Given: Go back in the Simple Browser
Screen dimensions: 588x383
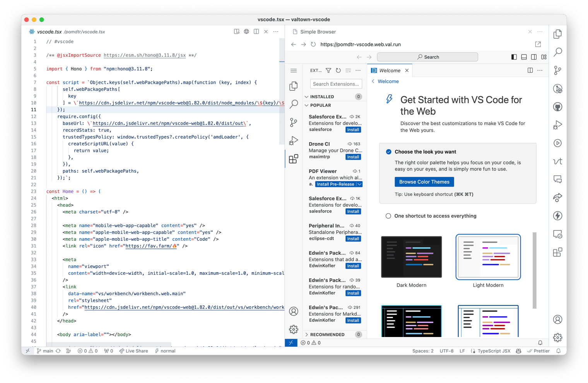Looking at the screenshot, I should tap(294, 44).
